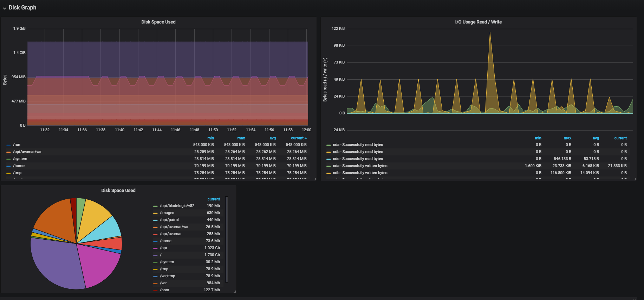Image resolution: width=644 pixels, height=300 pixels.
Task: Sort I/O legend by the avg column
Action: (x=596, y=138)
